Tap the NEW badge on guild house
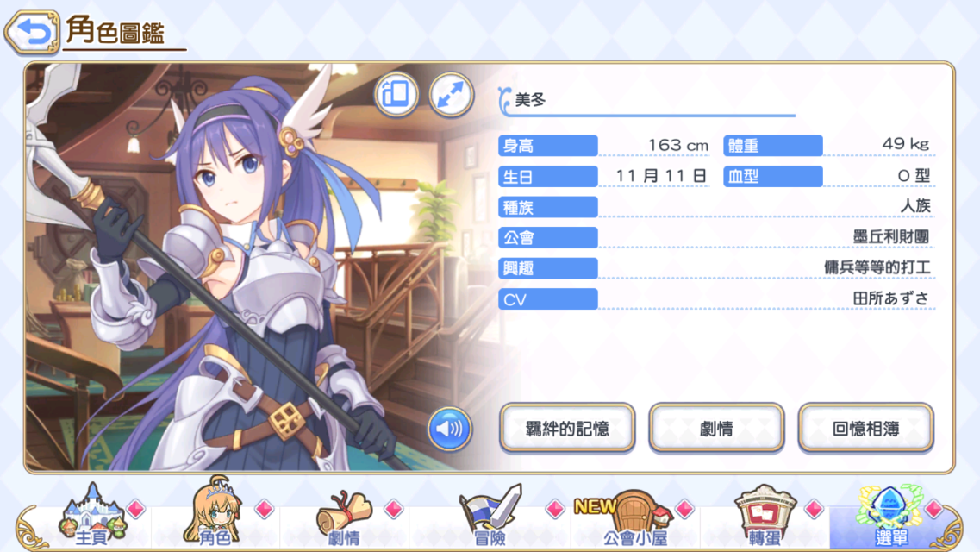The width and height of the screenshot is (980, 552). [x=595, y=506]
